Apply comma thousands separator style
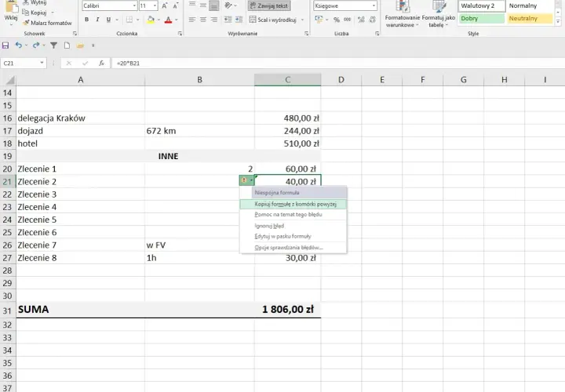 tap(348, 20)
